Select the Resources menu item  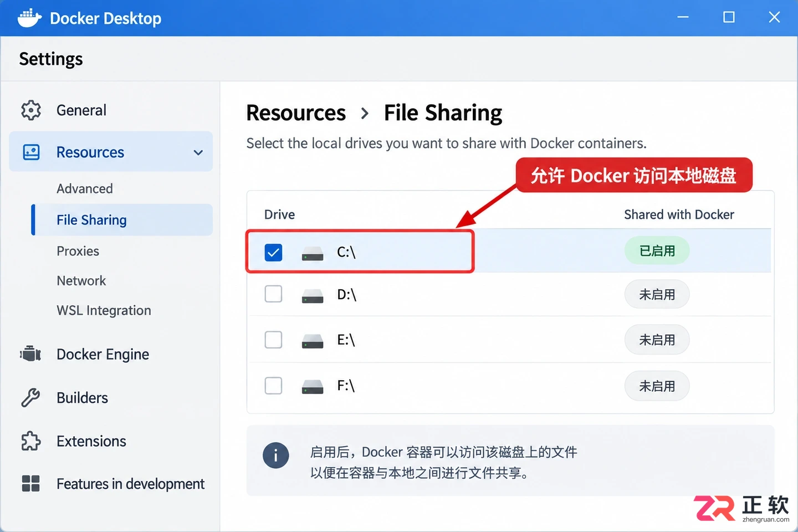click(x=111, y=152)
